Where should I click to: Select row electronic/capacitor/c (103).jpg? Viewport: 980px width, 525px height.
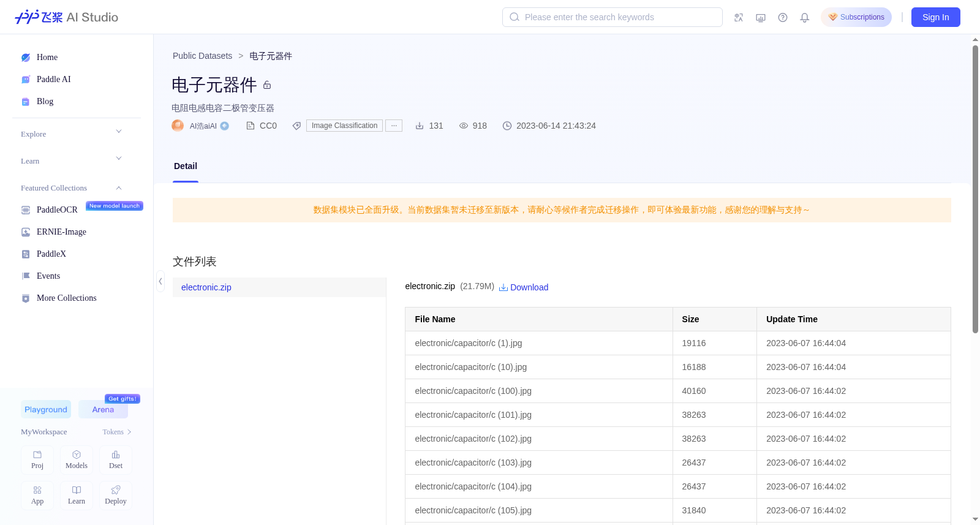pyautogui.click(x=678, y=463)
